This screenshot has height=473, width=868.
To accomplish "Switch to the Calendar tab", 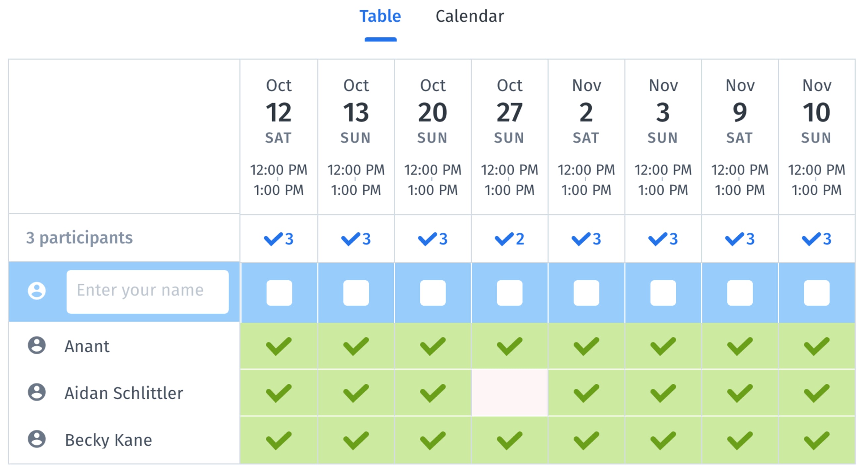I will tap(470, 16).
